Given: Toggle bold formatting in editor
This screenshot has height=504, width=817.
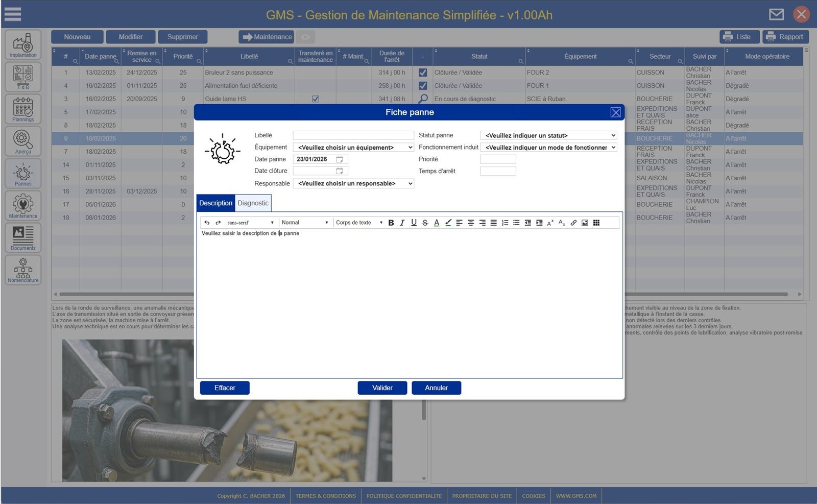Looking at the screenshot, I should pos(391,223).
